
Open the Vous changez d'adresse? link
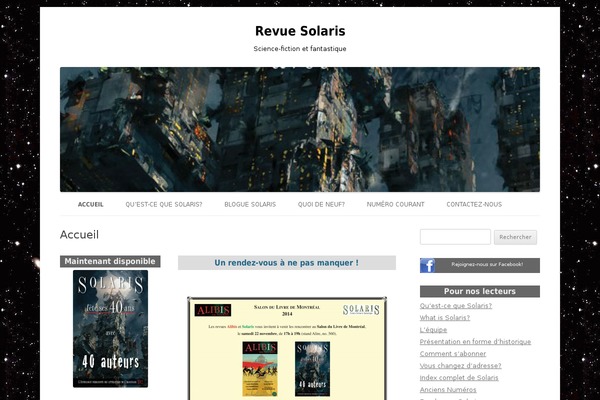(460, 366)
